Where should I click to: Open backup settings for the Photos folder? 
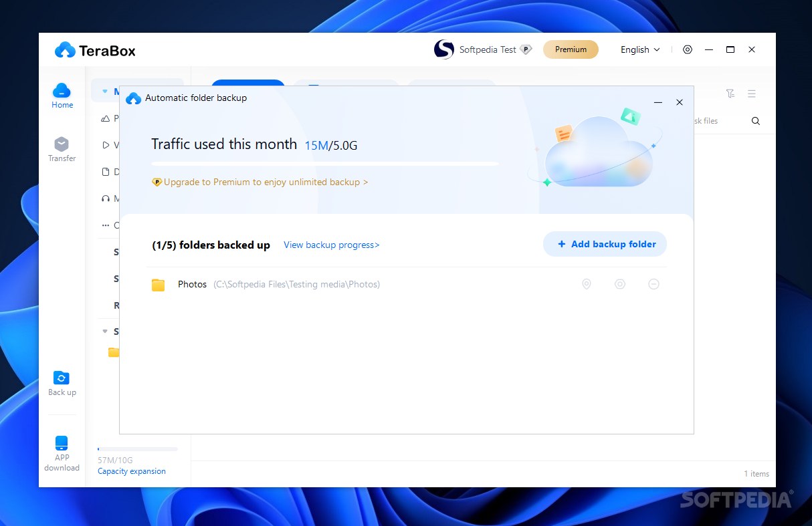[620, 284]
